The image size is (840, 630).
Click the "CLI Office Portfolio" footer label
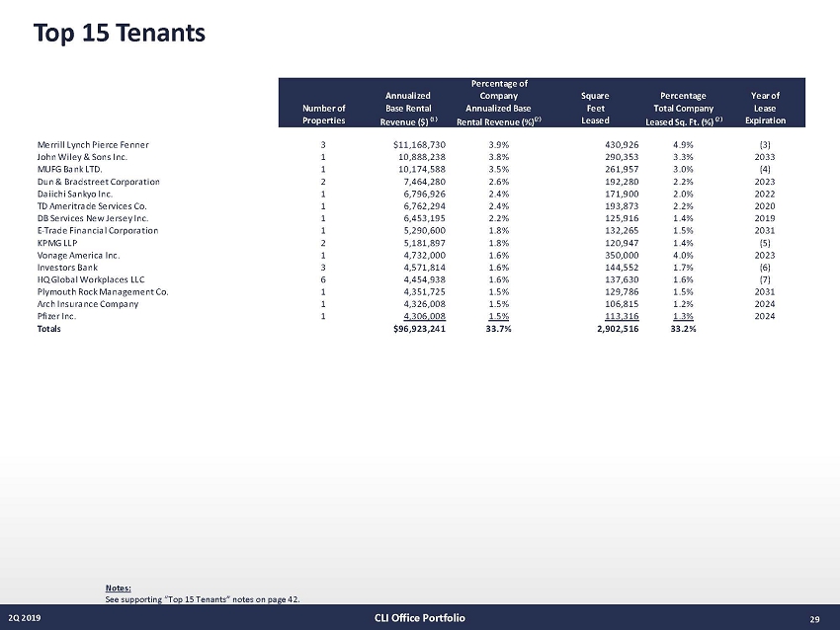(420, 618)
